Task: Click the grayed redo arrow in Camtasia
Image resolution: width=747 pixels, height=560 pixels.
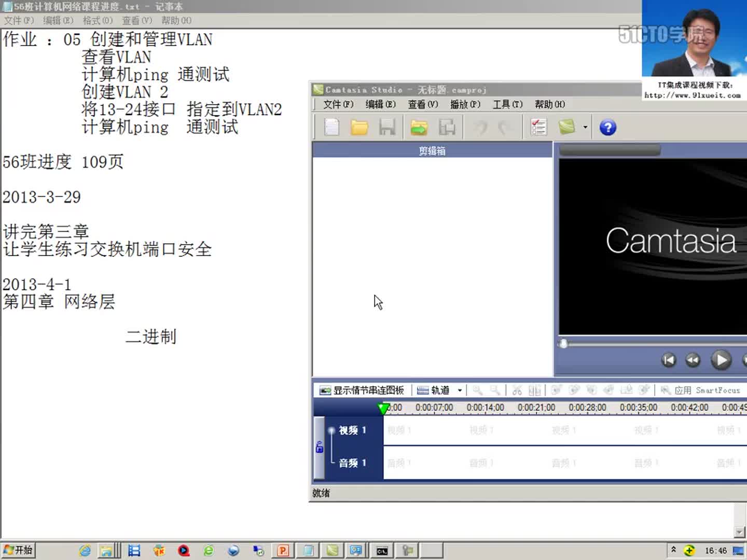Action: click(504, 127)
